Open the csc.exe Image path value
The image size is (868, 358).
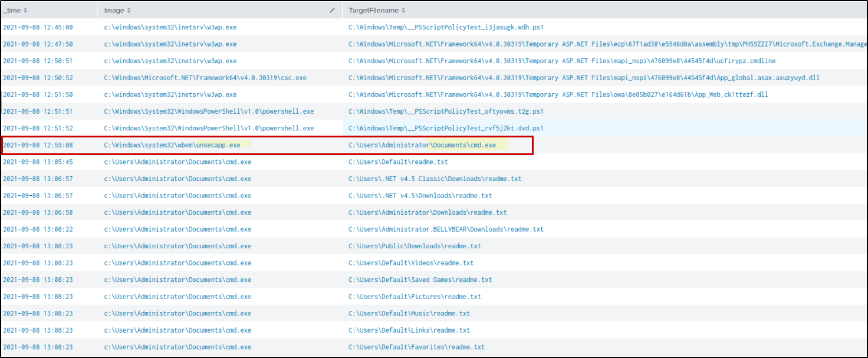click(205, 78)
